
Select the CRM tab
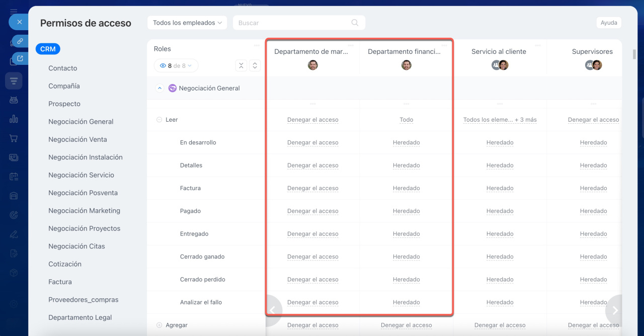tap(48, 49)
